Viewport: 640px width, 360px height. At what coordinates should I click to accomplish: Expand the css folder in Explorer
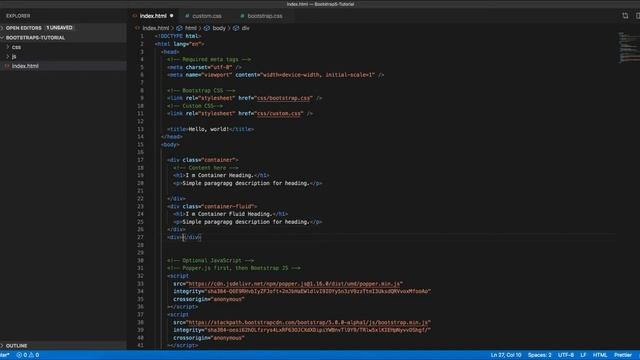16,47
